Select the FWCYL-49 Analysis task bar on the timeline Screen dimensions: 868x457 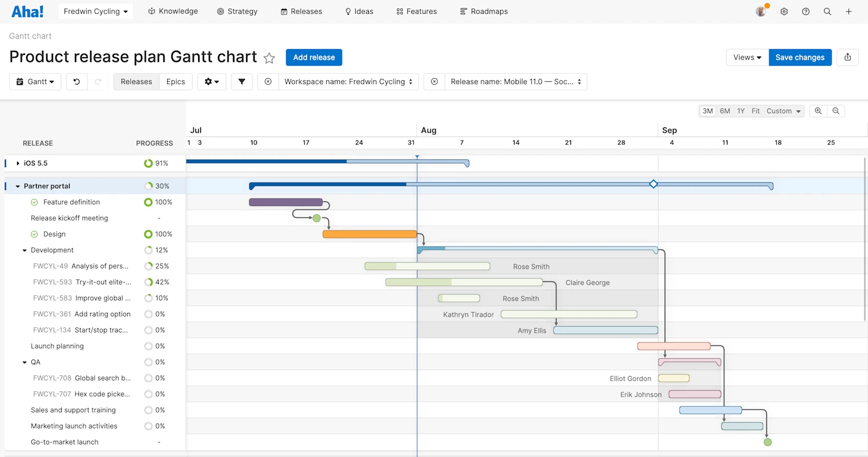pos(427,266)
